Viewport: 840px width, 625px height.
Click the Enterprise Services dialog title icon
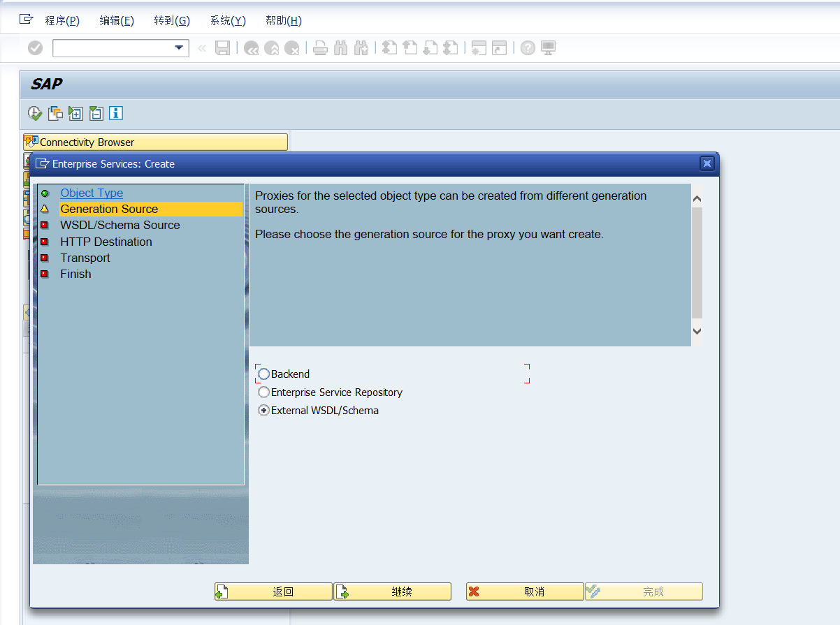point(43,163)
